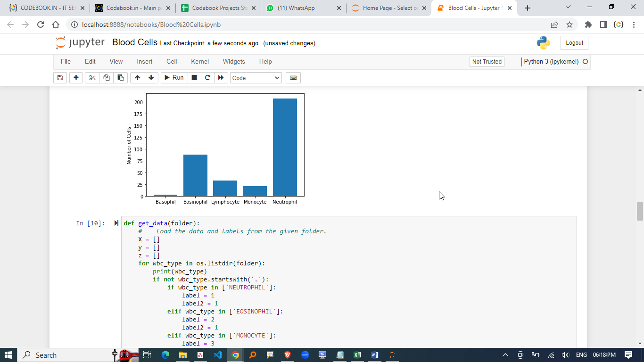Rename the notebook title Blood Cells
644x362 pixels.
point(135,42)
